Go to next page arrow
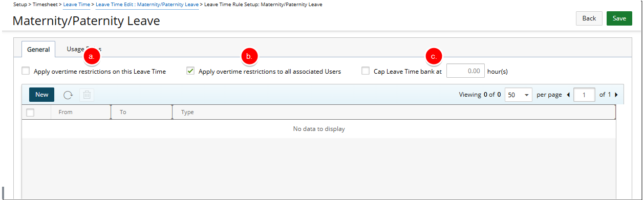This screenshot has width=644, height=200. 616,95
